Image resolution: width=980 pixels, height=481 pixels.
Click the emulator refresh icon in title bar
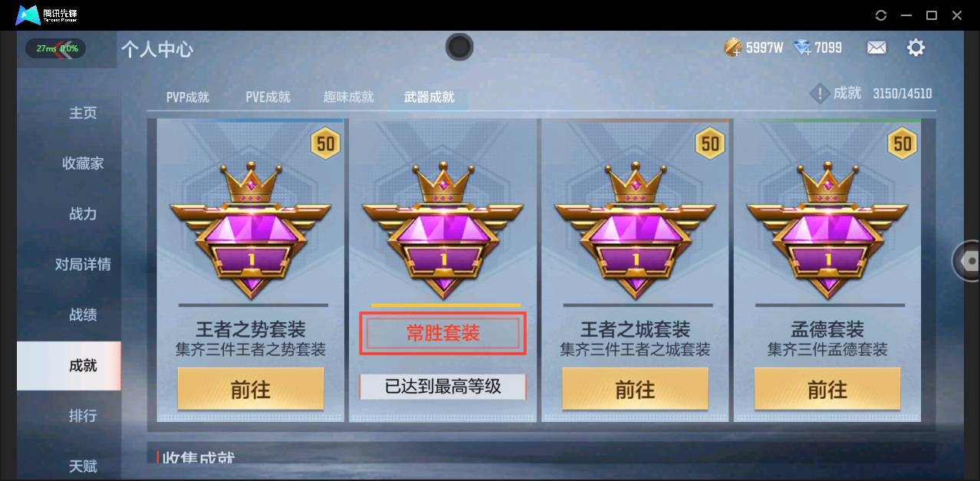[881, 15]
